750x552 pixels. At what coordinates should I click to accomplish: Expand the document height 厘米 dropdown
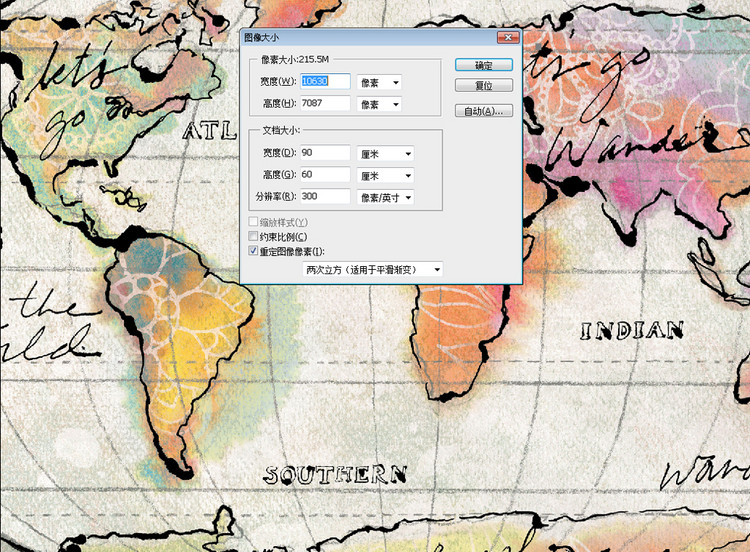[385, 176]
